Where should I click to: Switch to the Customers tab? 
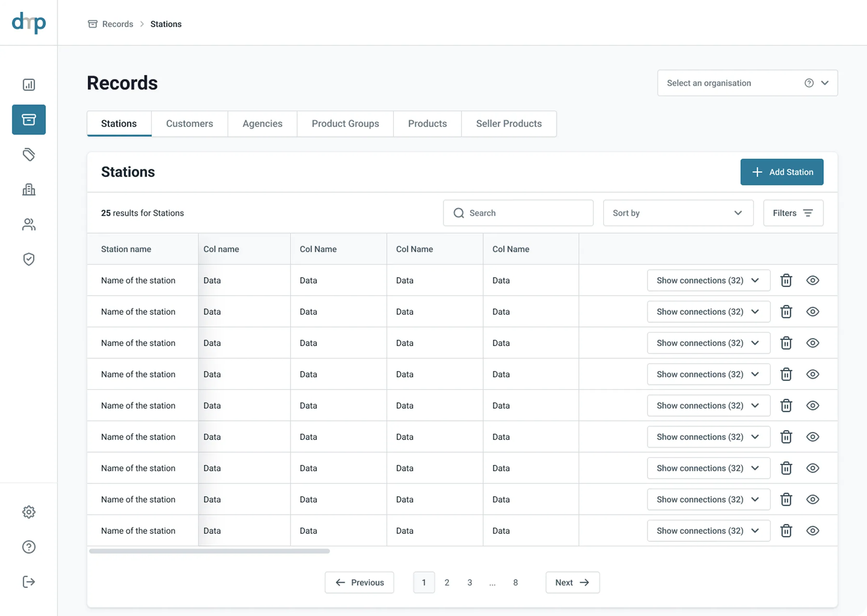[189, 123]
